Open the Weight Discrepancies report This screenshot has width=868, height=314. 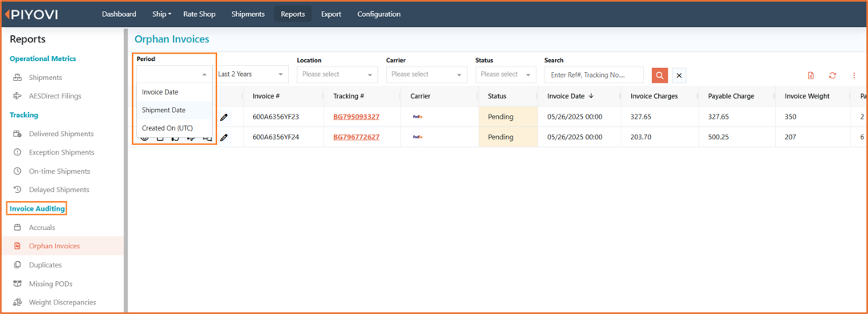click(62, 302)
